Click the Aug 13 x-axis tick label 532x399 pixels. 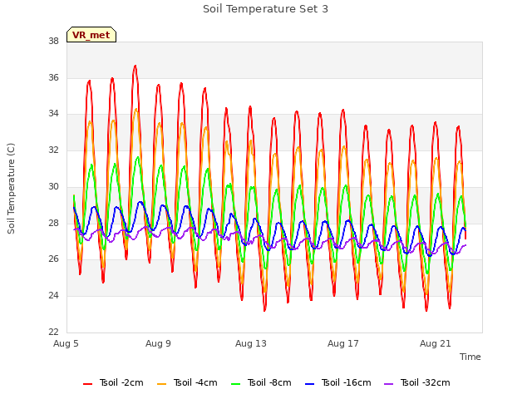pos(251,343)
